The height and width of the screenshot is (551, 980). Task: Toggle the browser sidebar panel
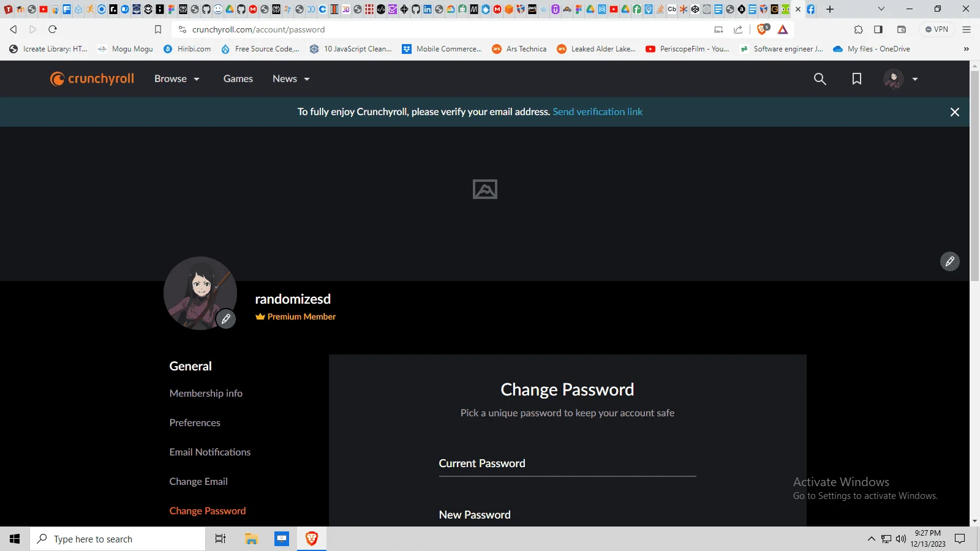[878, 29]
